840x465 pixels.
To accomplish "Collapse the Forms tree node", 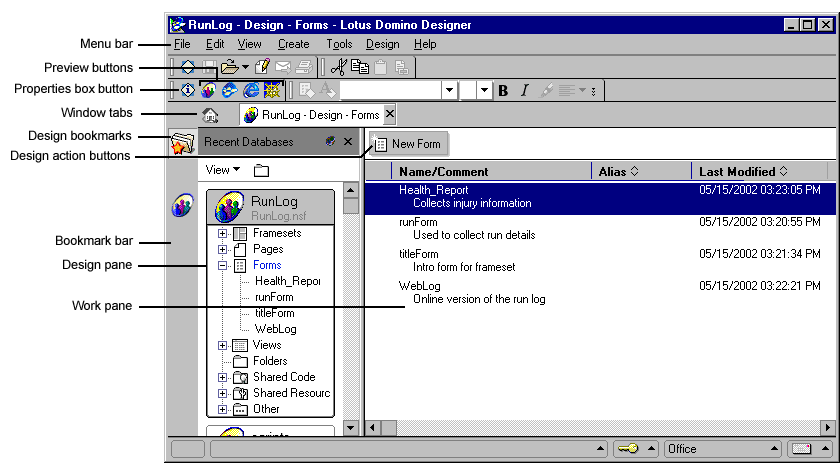I will [x=223, y=266].
